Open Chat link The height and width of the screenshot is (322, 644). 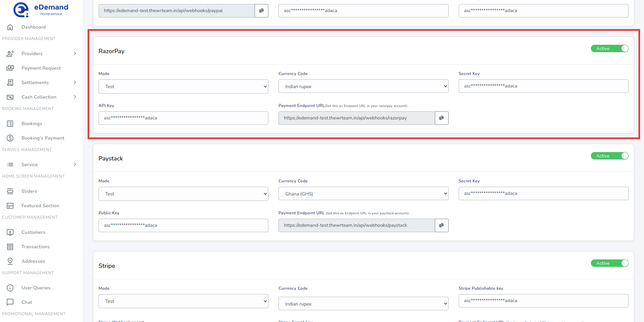tap(27, 302)
